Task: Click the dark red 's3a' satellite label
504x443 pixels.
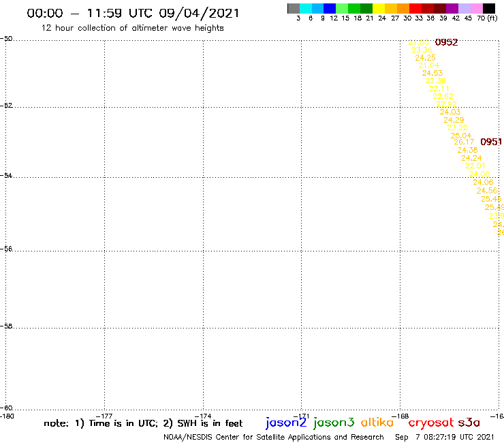Action: [469, 423]
